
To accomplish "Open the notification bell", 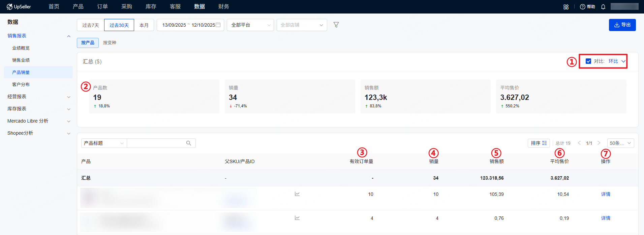I will 603,7.
